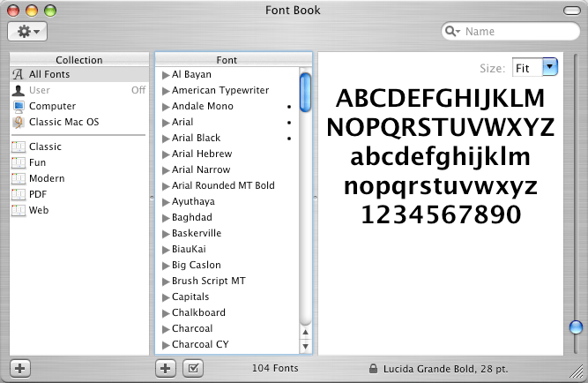
Task: Expand the American Typewriter font family
Action: 166,91
